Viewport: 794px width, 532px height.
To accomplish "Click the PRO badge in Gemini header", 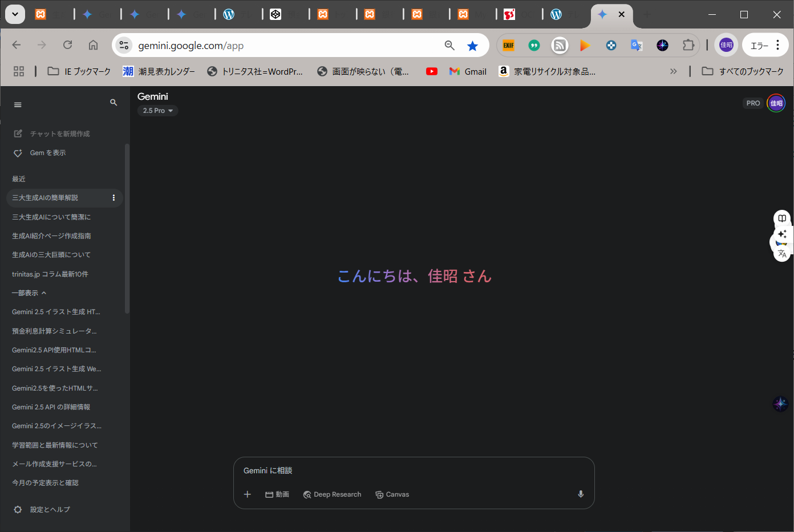I will coord(753,103).
